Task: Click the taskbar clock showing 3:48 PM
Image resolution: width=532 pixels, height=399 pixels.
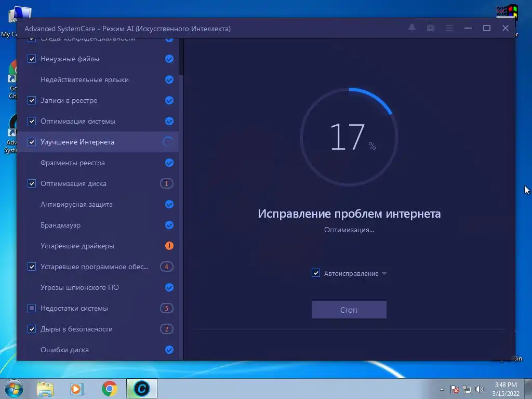Action: click(x=506, y=389)
